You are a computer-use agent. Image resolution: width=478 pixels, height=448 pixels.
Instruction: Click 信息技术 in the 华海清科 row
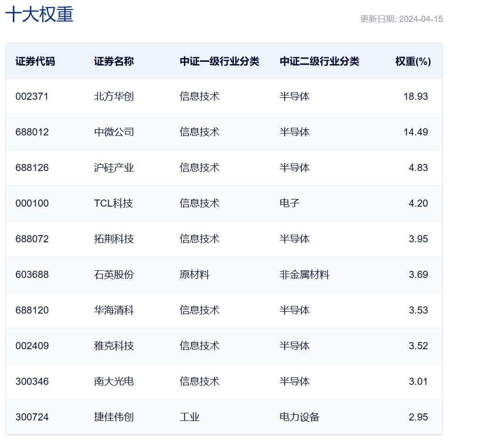[x=200, y=310]
